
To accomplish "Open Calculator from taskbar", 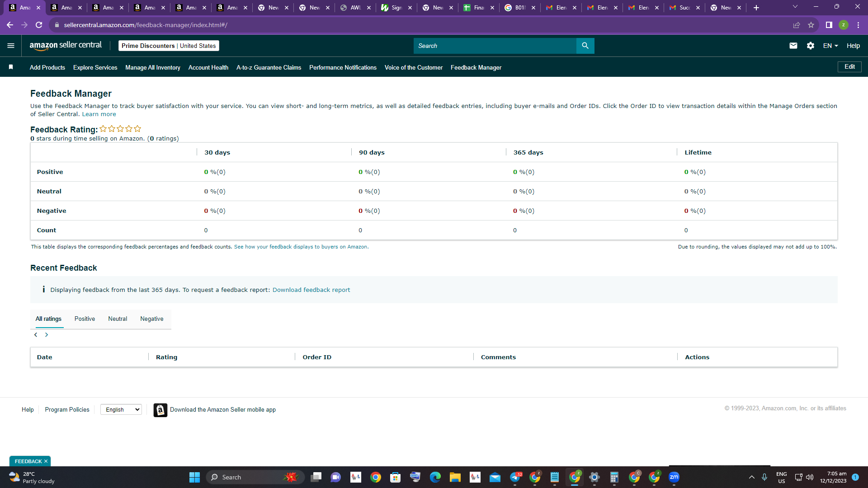I will point(614,477).
